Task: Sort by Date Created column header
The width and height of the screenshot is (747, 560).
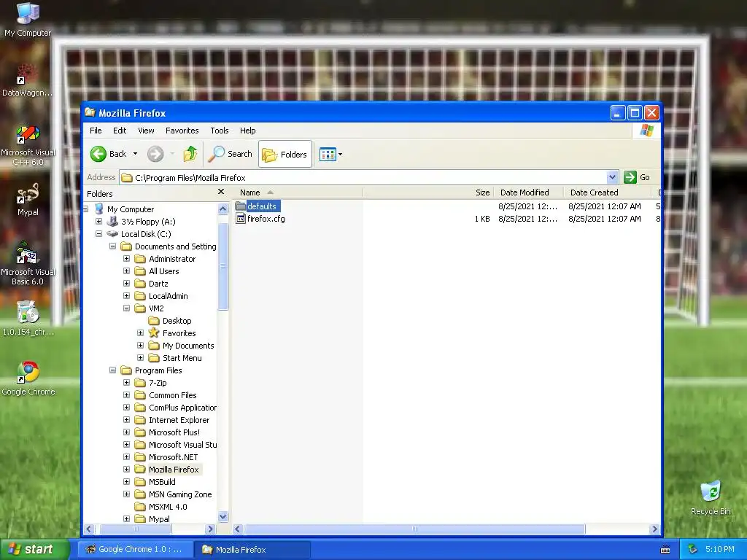Action: pyautogui.click(x=608, y=192)
